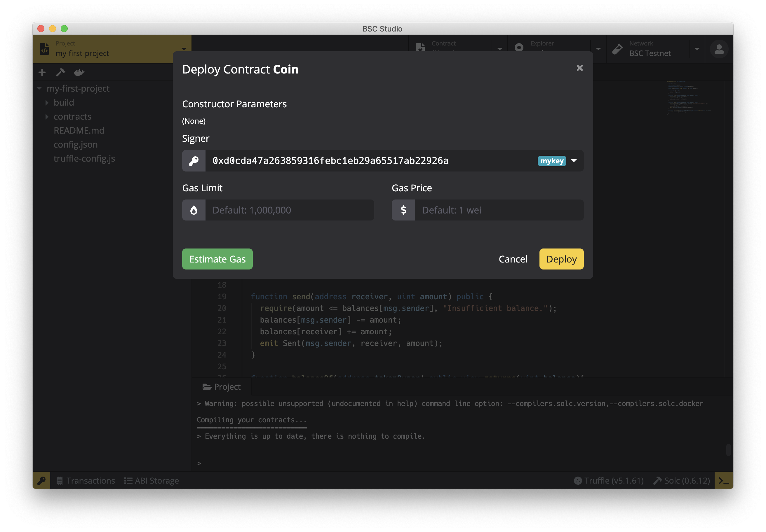Image resolution: width=766 pixels, height=532 pixels.
Task: Expand the build folder
Action: point(47,103)
